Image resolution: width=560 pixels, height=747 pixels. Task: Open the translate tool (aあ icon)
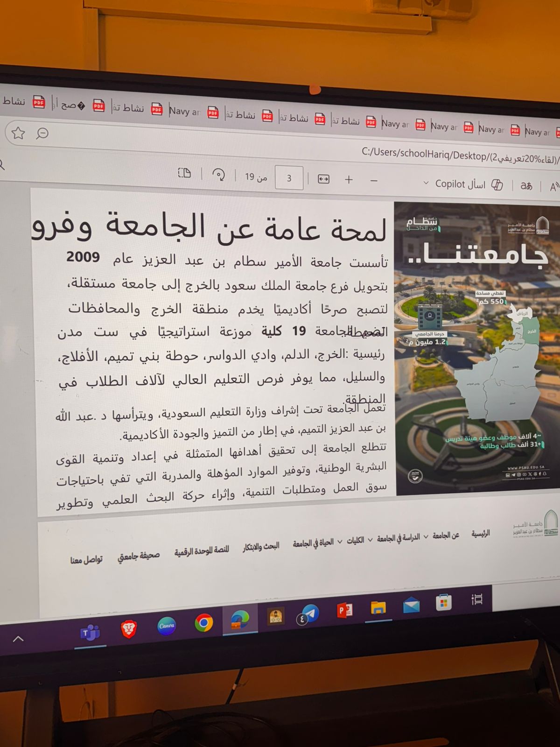tap(526, 186)
